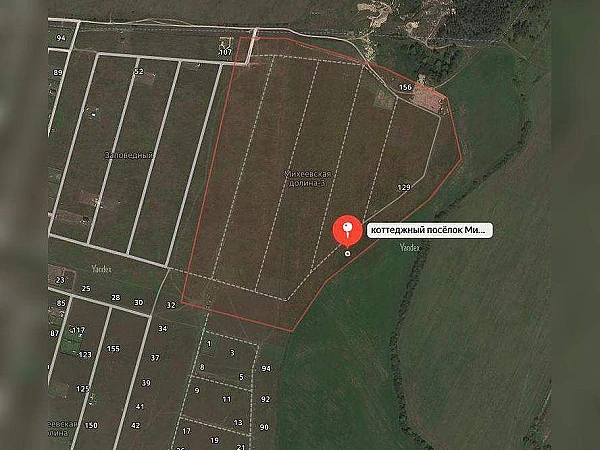Select house number 89 on the map
This screenshot has height=450, width=600.
coord(58,72)
